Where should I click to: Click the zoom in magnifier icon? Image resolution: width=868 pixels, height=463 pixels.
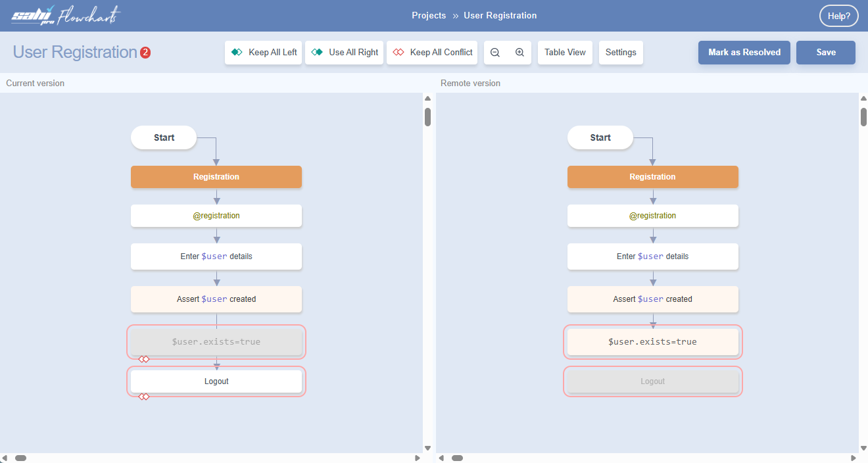pyautogui.click(x=519, y=53)
